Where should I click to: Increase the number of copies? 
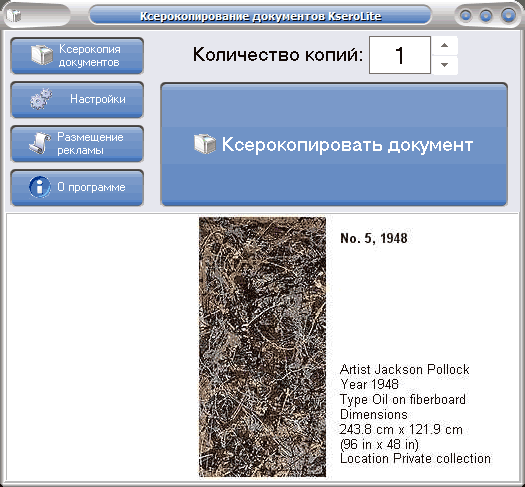point(445,46)
